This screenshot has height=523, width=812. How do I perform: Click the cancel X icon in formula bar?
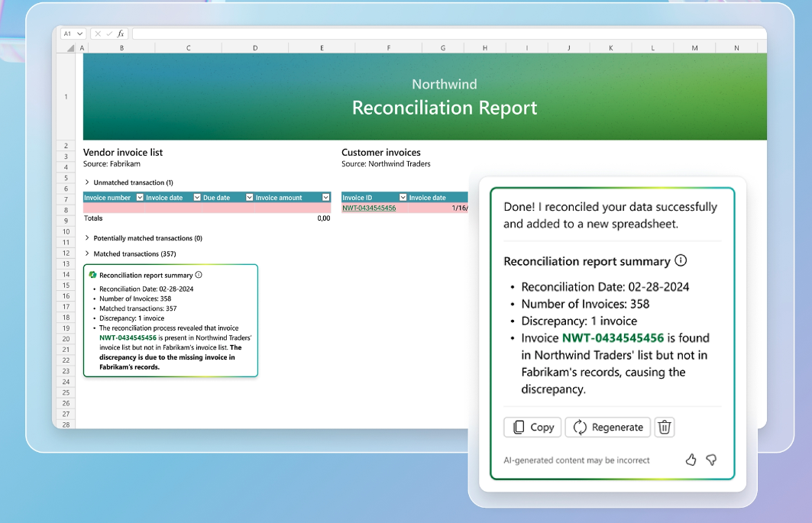coord(98,34)
